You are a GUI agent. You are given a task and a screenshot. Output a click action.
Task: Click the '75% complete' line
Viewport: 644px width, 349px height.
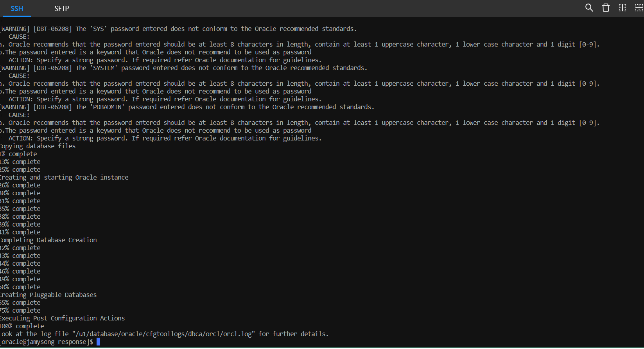click(x=20, y=310)
